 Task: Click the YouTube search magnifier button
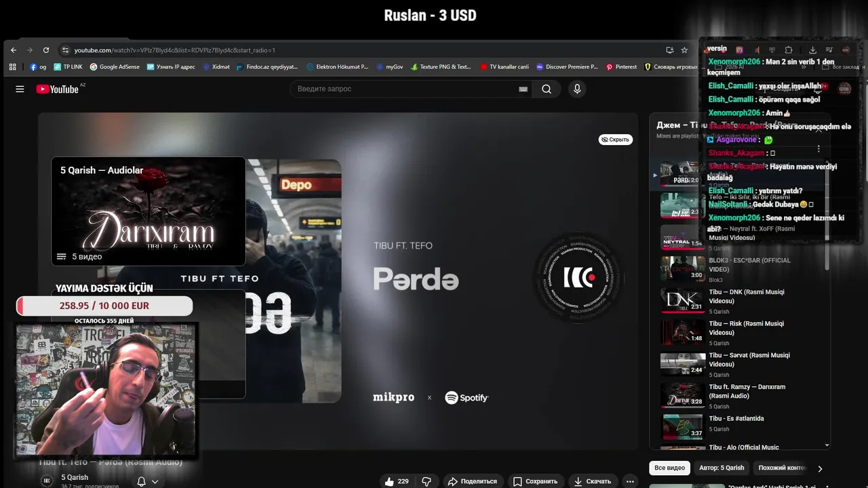pos(547,89)
